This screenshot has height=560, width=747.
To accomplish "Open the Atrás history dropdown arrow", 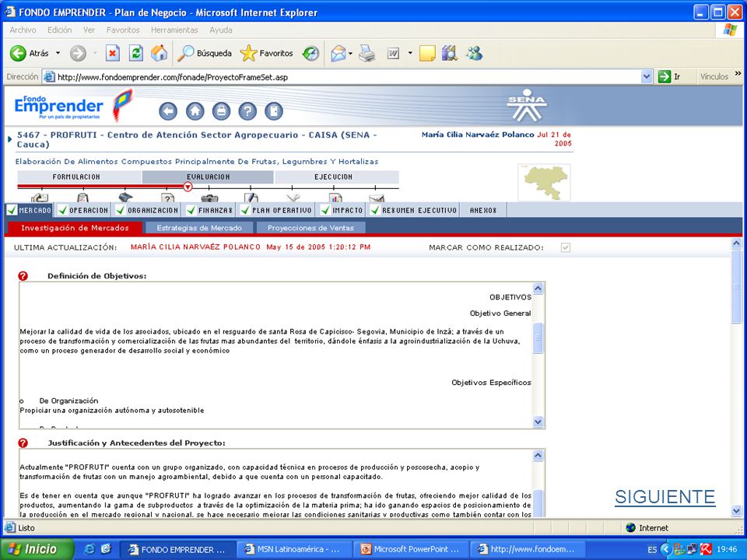I will [58, 53].
